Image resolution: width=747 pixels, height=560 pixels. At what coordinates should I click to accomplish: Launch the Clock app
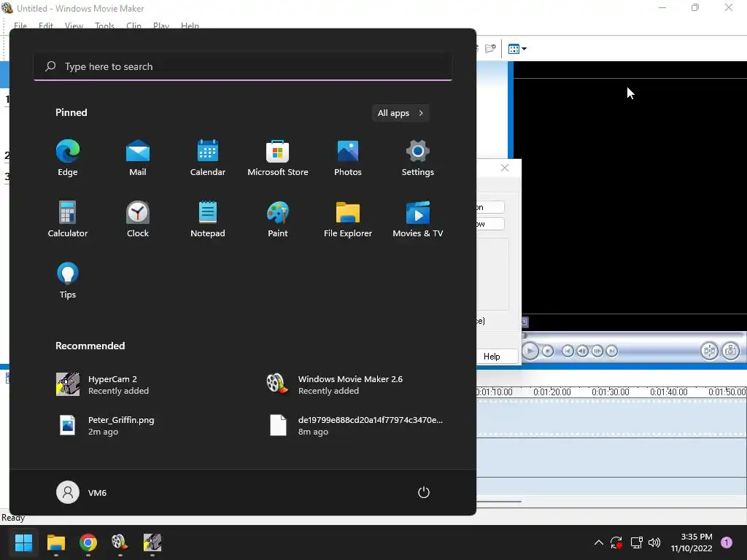pyautogui.click(x=138, y=219)
